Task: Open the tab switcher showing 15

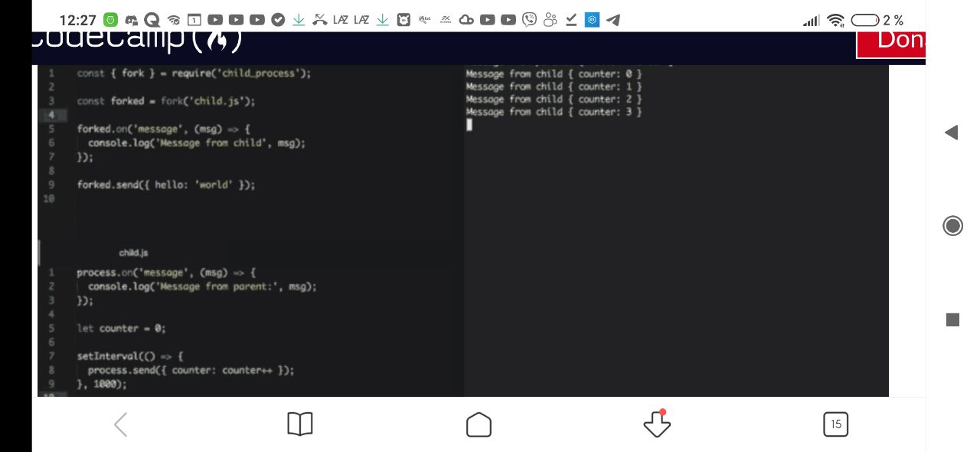Action: tap(835, 424)
